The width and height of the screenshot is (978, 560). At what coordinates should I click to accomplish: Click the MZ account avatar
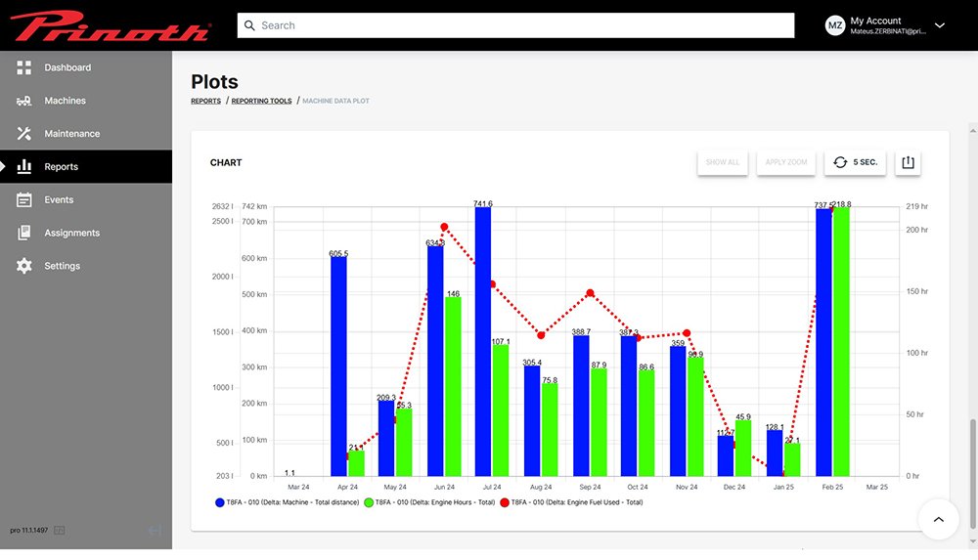(x=835, y=25)
